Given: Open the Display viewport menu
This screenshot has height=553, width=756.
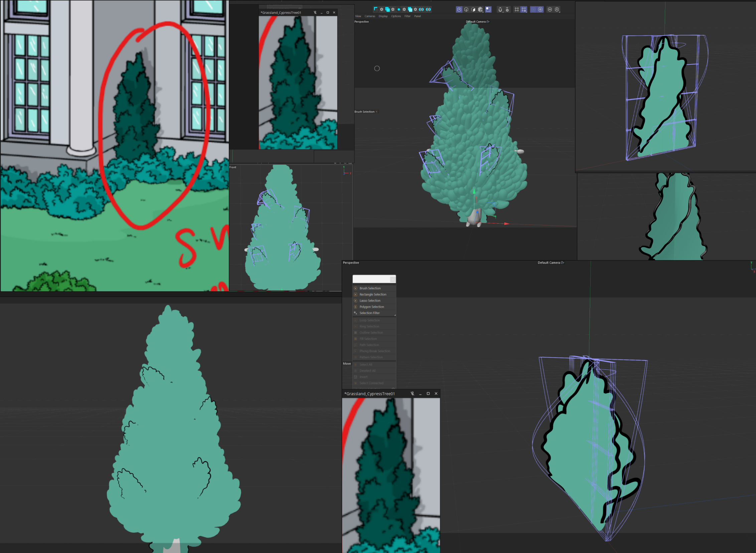Looking at the screenshot, I should coord(383,16).
